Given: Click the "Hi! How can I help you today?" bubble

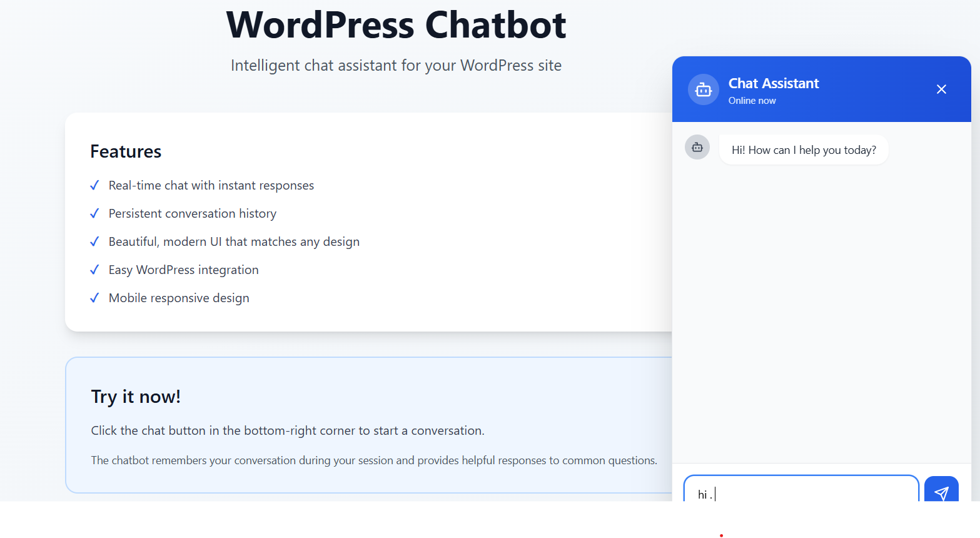Looking at the screenshot, I should [804, 150].
